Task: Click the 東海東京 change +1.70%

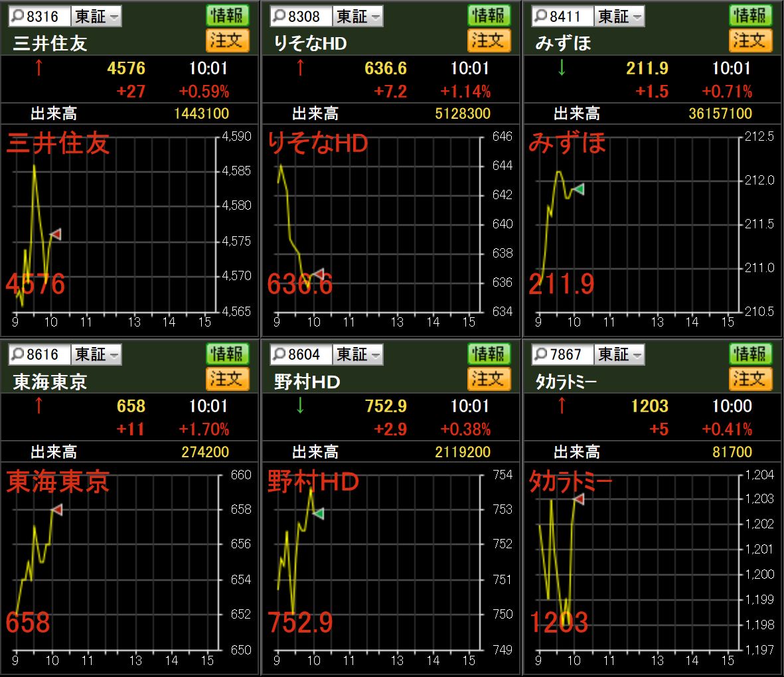Action: (x=204, y=429)
